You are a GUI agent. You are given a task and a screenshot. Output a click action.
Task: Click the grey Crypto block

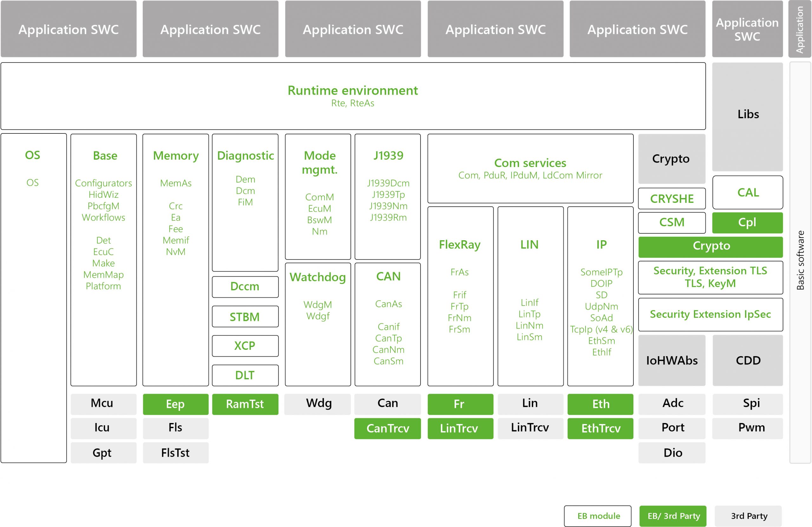[671, 158]
